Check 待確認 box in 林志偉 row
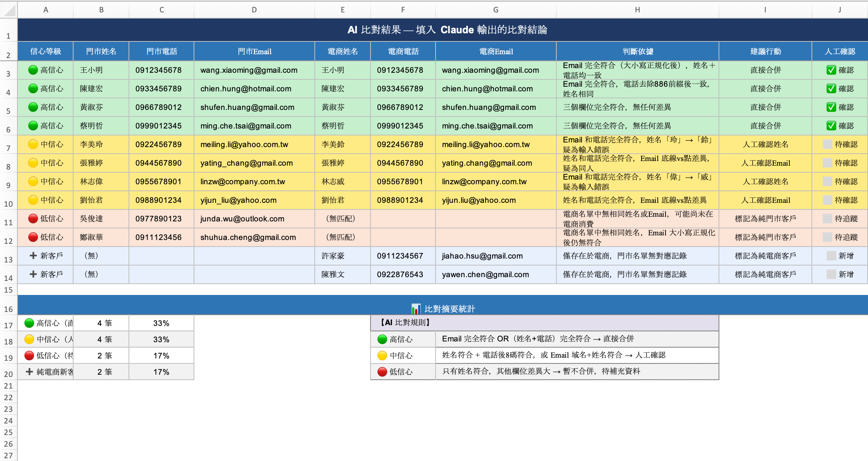Screen dimensions: 868x461 [827, 182]
